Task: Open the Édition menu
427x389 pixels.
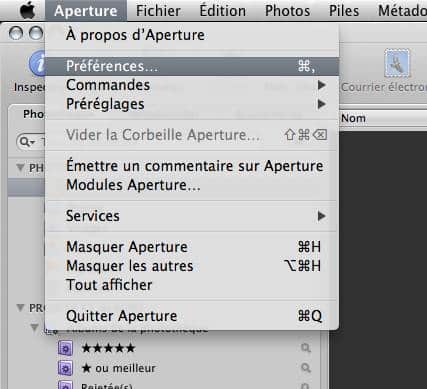Action: pyautogui.click(x=223, y=11)
